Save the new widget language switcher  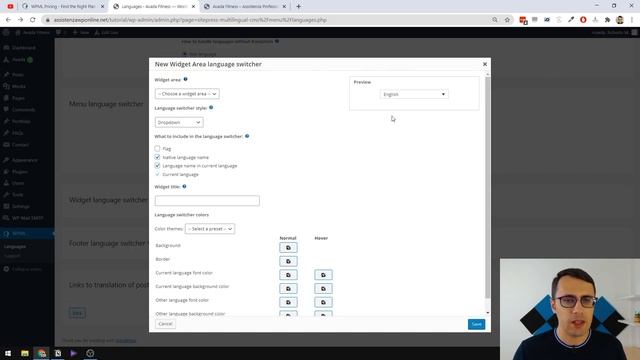pos(476,324)
